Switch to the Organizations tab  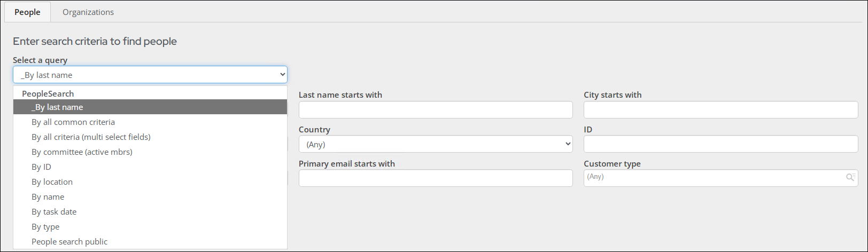click(88, 12)
